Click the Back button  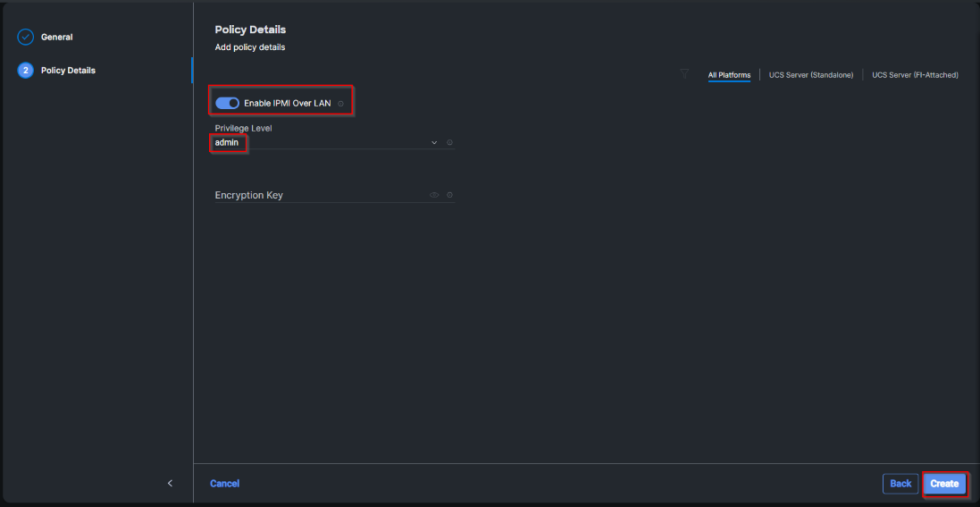(900, 484)
